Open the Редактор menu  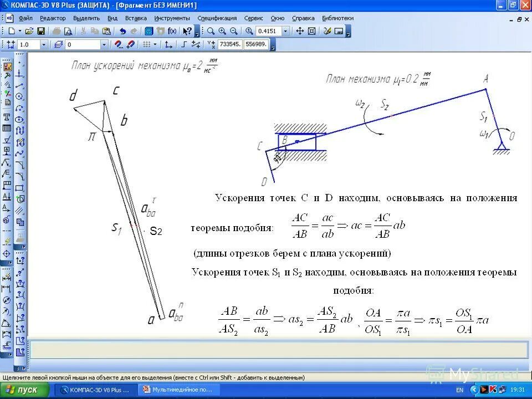[53, 18]
